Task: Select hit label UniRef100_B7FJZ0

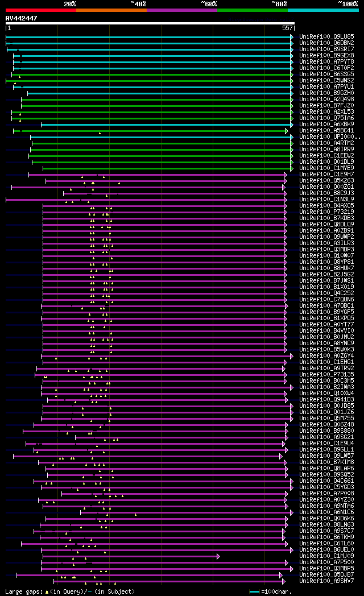Action: tap(326, 106)
